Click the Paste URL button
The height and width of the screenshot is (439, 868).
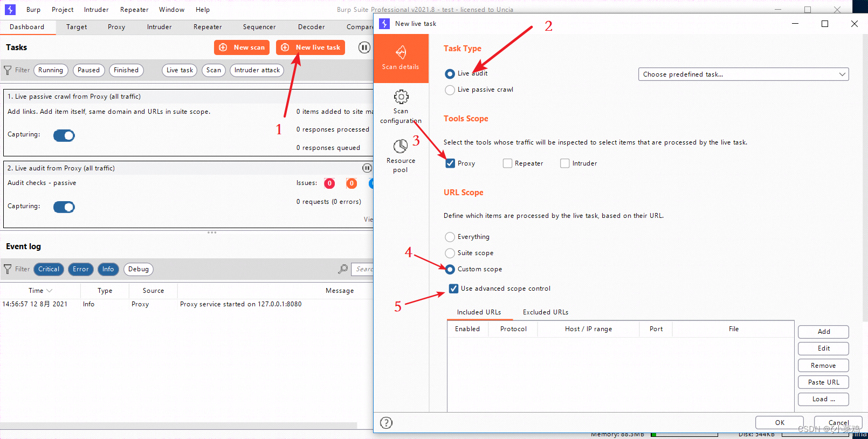(x=823, y=382)
